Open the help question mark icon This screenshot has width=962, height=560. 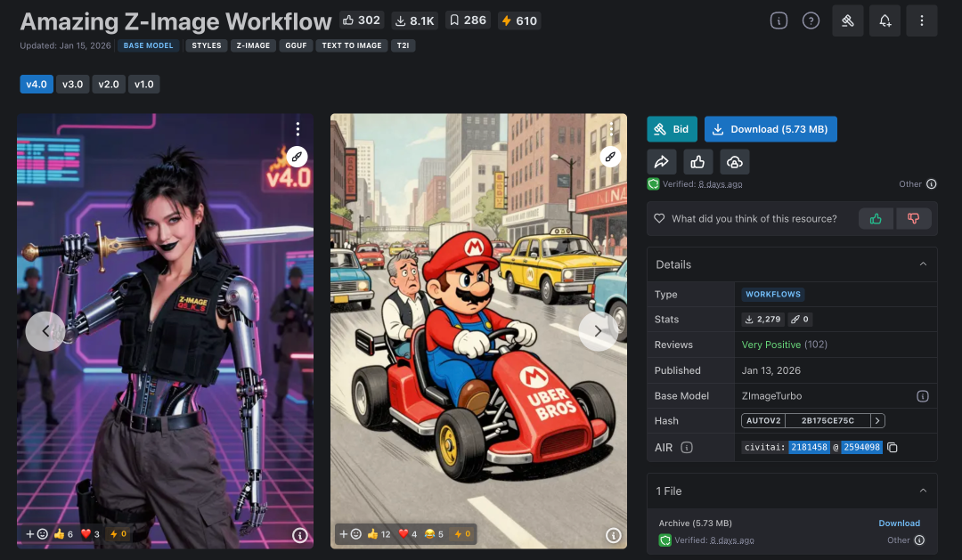point(811,20)
